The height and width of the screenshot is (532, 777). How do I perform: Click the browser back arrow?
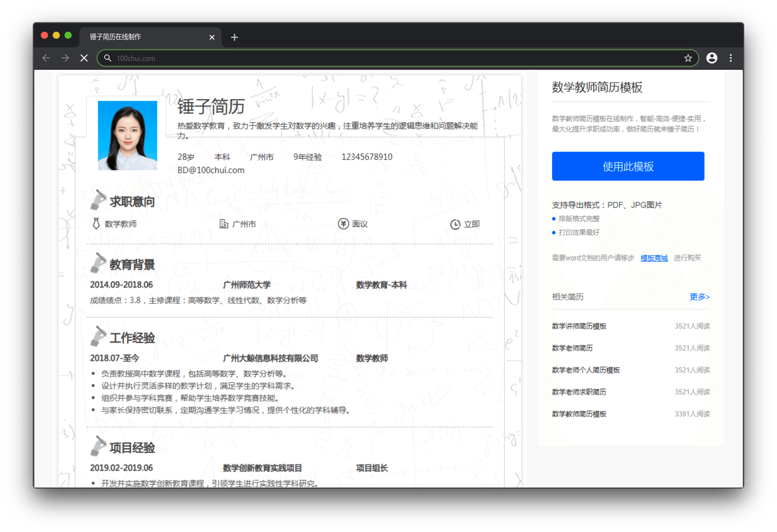46,58
